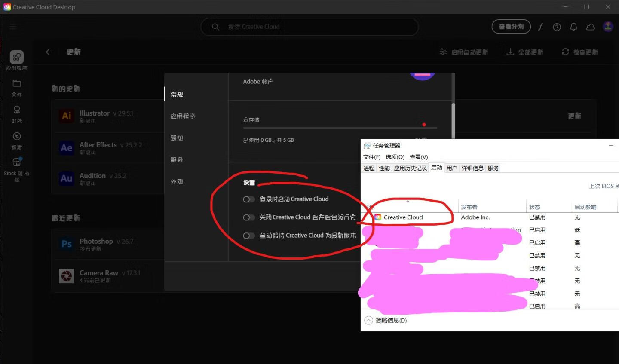Viewport: 619px width, 364px height.
Task: Click the 全部更新 button
Action: pyautogui.click(x=525, y=52)
